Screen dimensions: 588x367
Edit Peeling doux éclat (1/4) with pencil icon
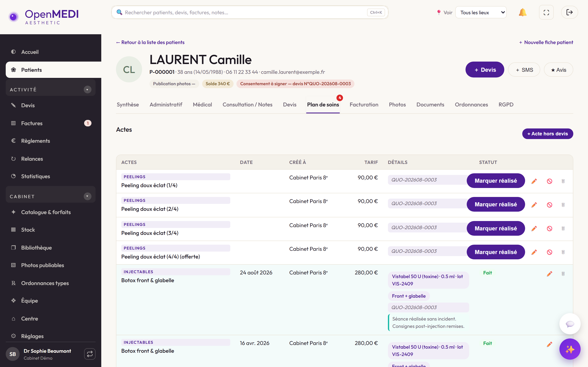tap(534, 181)
